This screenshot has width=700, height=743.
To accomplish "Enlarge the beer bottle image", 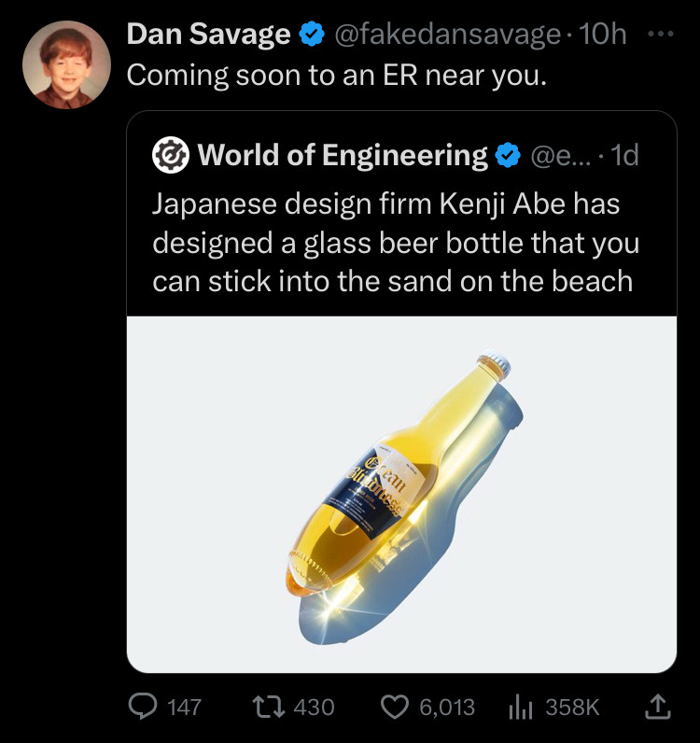I will tap(401, 493).
